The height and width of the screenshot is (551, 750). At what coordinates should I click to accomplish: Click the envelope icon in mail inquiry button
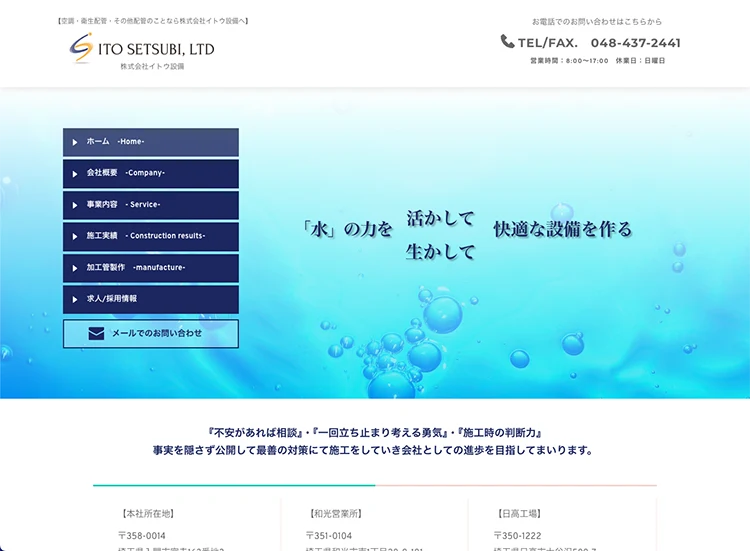tap(96, 333)
